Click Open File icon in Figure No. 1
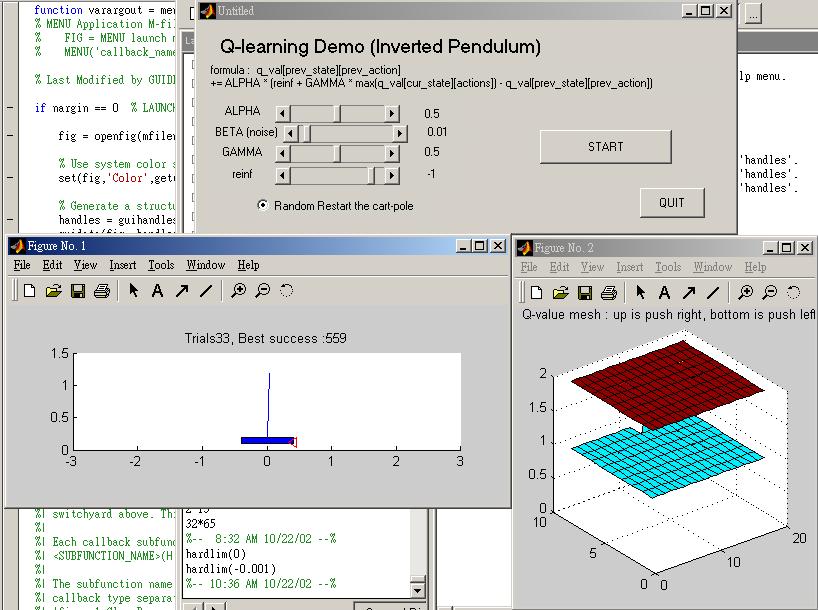This screenshot has width=818, height=610. point(54,291)
